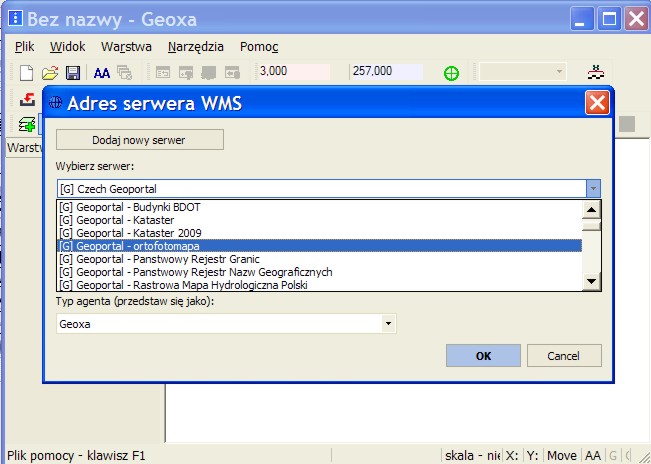
Task: Click the green crosshair target icon
Action: [451, 73]
